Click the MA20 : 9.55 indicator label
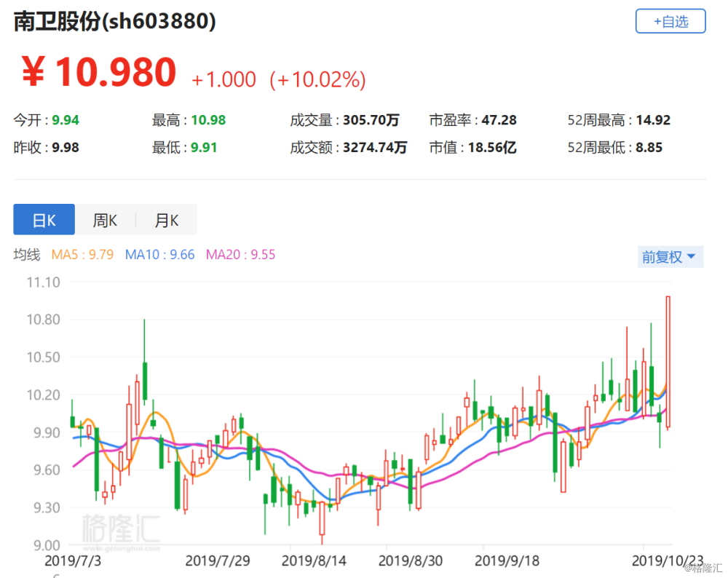Viewport: 728px width, 578px height. [x=240, y=255]
